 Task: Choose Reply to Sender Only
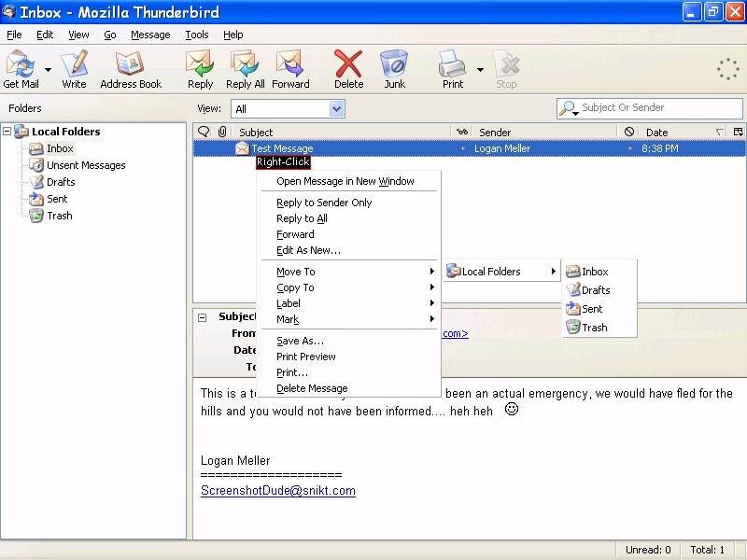[x=348, y=203]
